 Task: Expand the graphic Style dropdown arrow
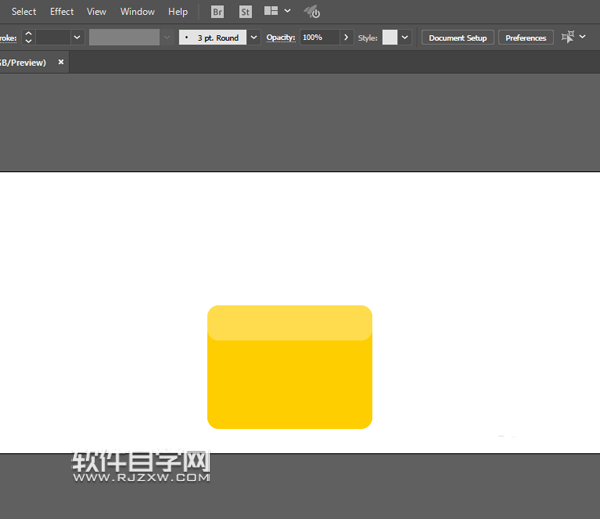pos(404,37)
